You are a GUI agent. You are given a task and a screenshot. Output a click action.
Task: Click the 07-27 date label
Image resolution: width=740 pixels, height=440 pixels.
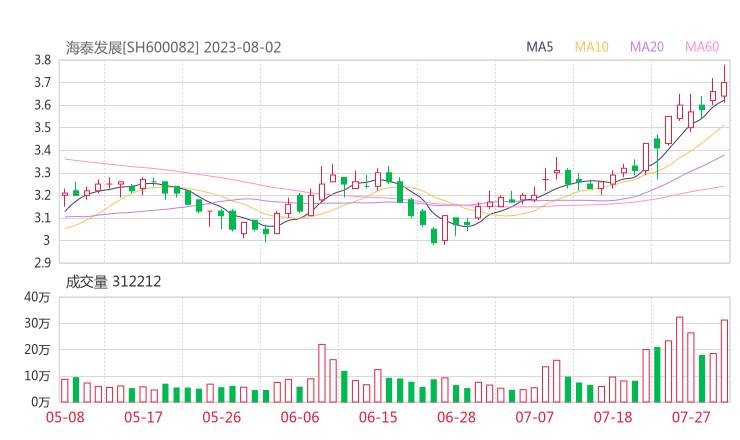pyautogui.click(x=691, y=417)
